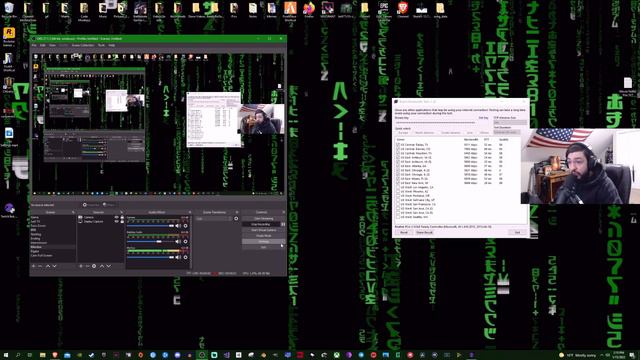Open Firefox desktop shortcut
Viewport: 640px width, 360px height.
click(309, 9)
